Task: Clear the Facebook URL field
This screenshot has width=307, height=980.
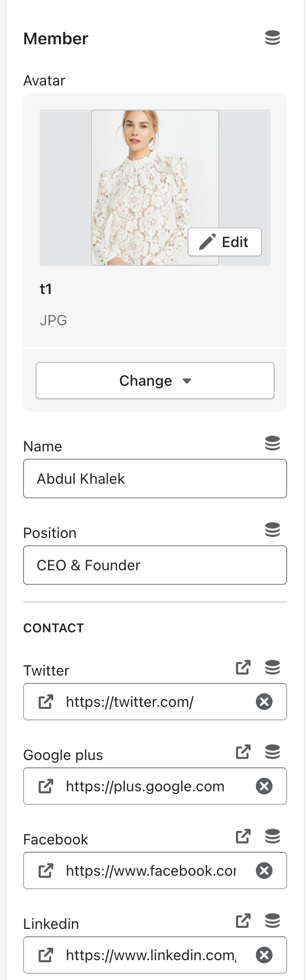Action: pos(264,871)
